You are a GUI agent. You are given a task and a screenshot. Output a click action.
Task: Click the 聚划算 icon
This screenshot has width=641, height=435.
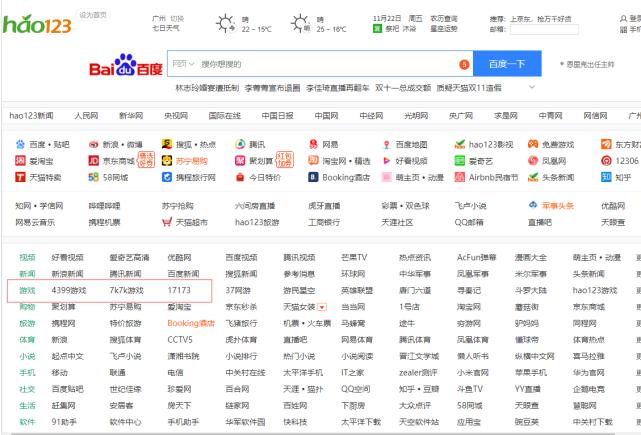click(x=240, y=161)
